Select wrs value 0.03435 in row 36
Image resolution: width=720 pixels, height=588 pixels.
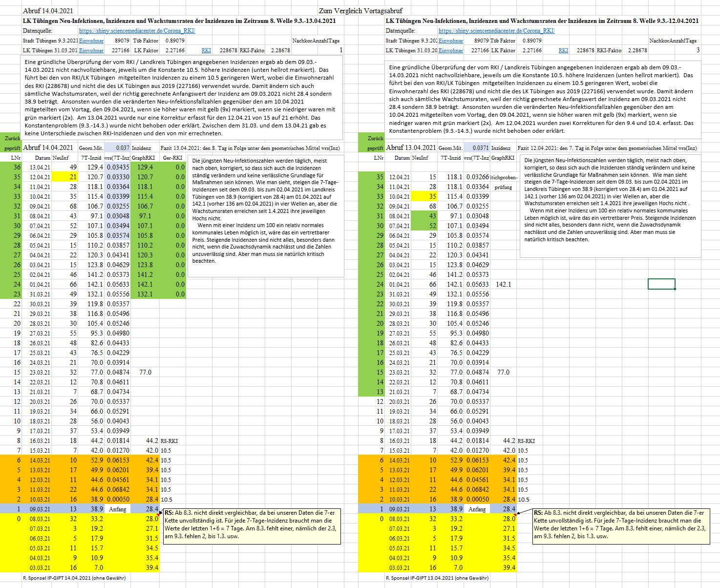click(117, 167)
